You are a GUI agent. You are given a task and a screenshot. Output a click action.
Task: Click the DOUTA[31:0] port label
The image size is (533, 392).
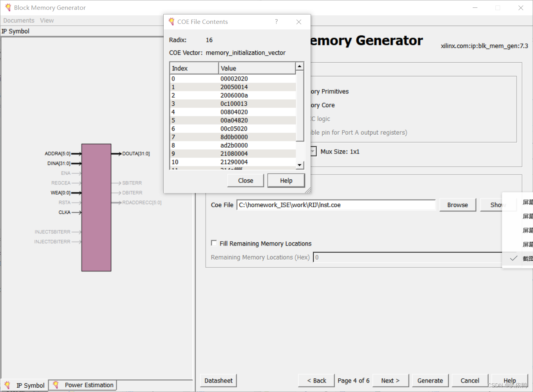pos(136,154)
